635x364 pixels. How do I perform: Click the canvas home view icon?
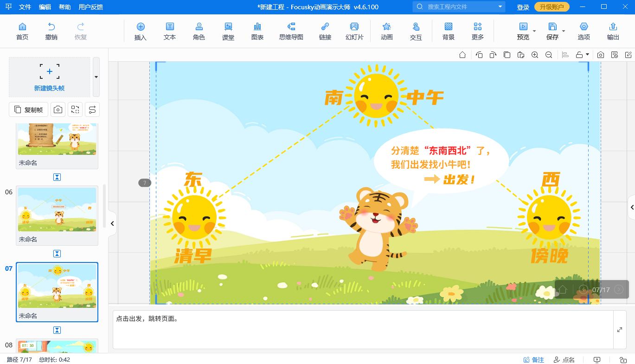(x=462, y=55)
